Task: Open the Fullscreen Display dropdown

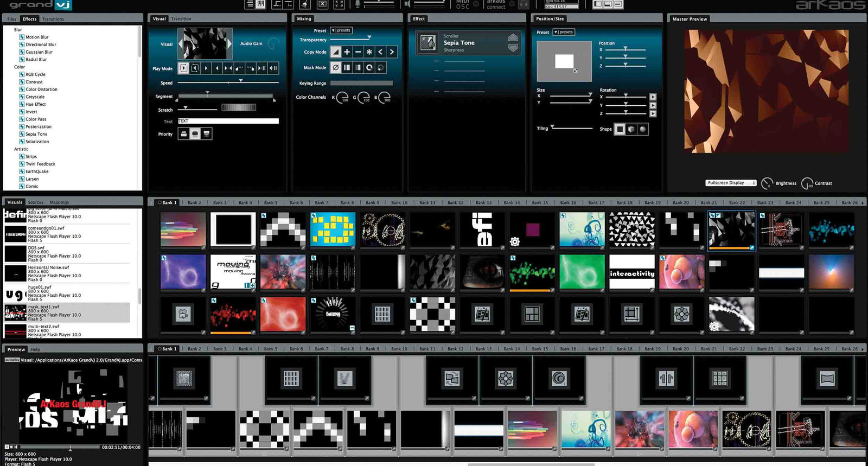Action: point(731,183)
